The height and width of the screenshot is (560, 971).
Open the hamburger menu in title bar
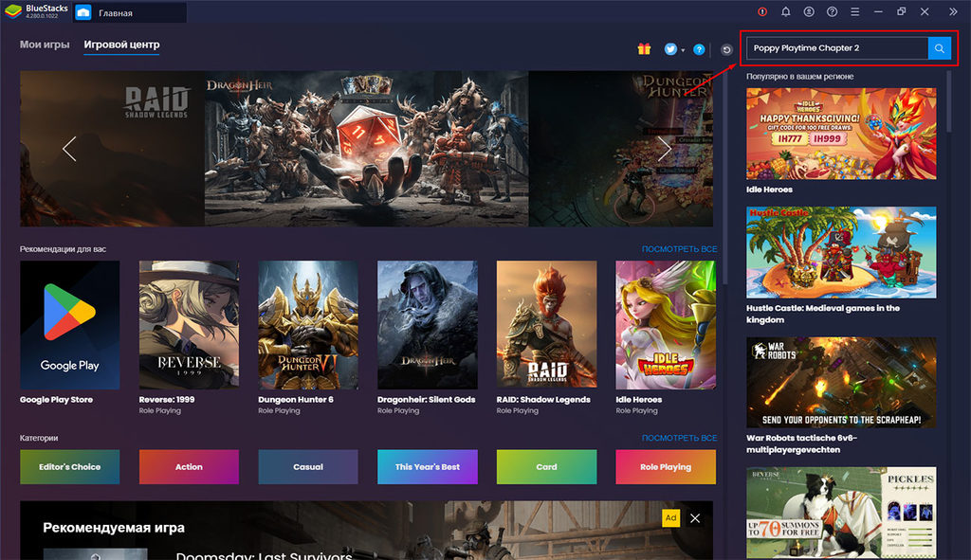click(854, 11)
